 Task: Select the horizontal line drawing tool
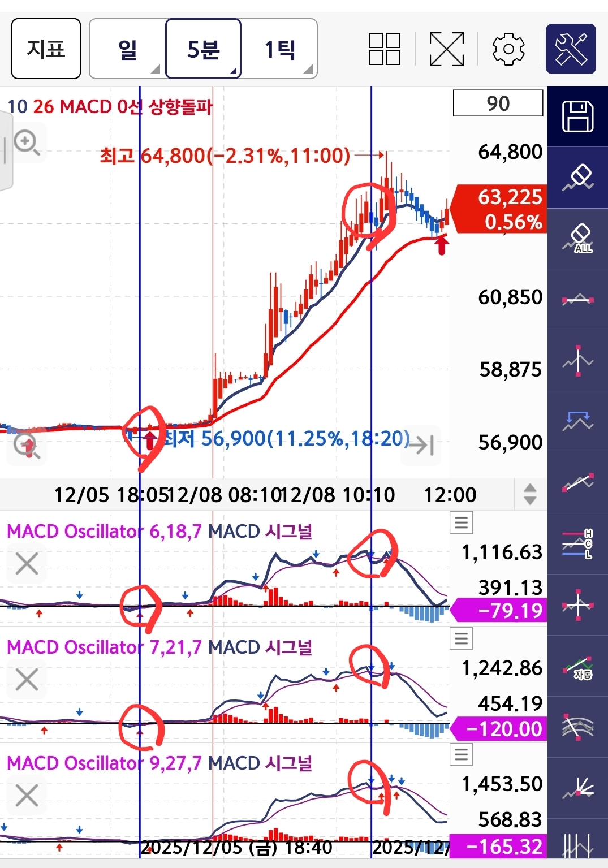tap(577, 300)
